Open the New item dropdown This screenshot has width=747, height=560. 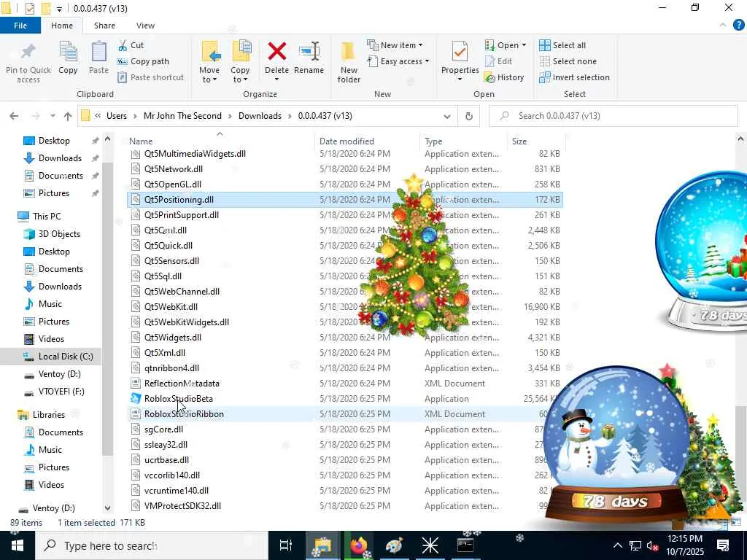pos(395,45)
